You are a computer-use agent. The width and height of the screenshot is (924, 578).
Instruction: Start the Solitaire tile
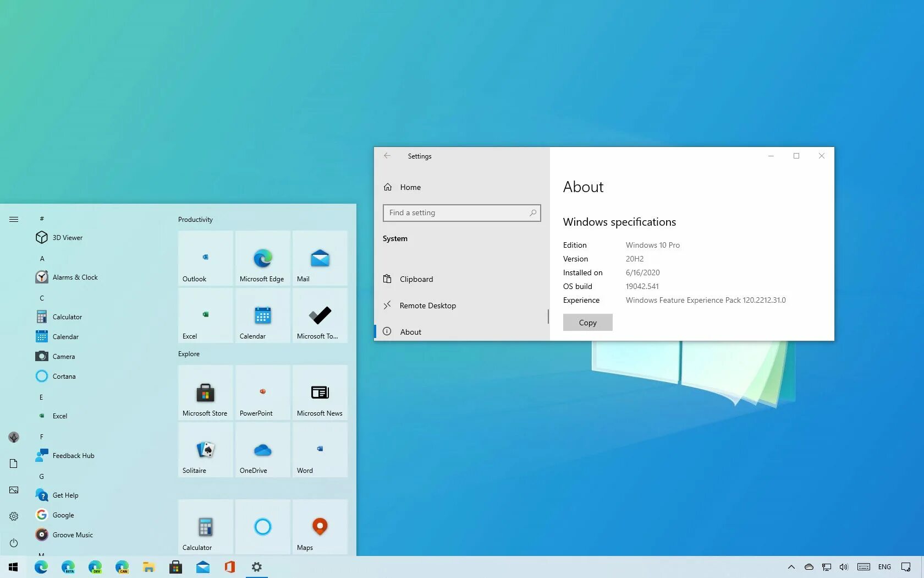[206, 450]
